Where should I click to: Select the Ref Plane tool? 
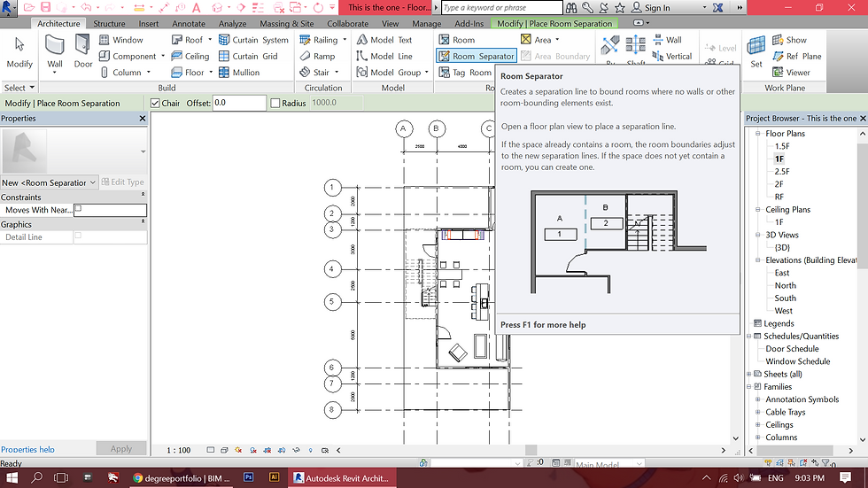796,56
